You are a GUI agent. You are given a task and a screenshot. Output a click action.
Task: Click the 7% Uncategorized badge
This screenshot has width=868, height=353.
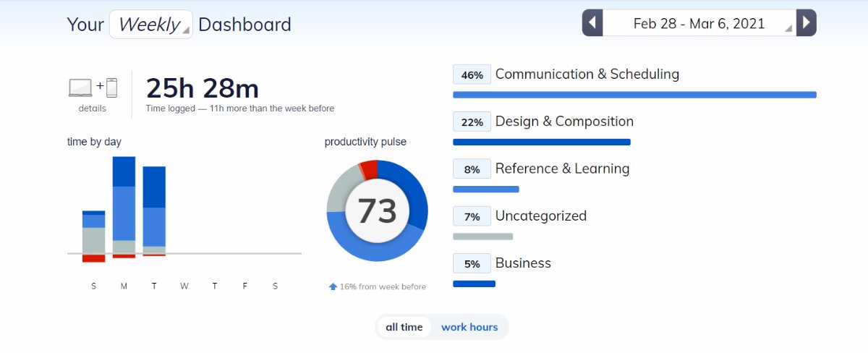click(x=472, y=216)
